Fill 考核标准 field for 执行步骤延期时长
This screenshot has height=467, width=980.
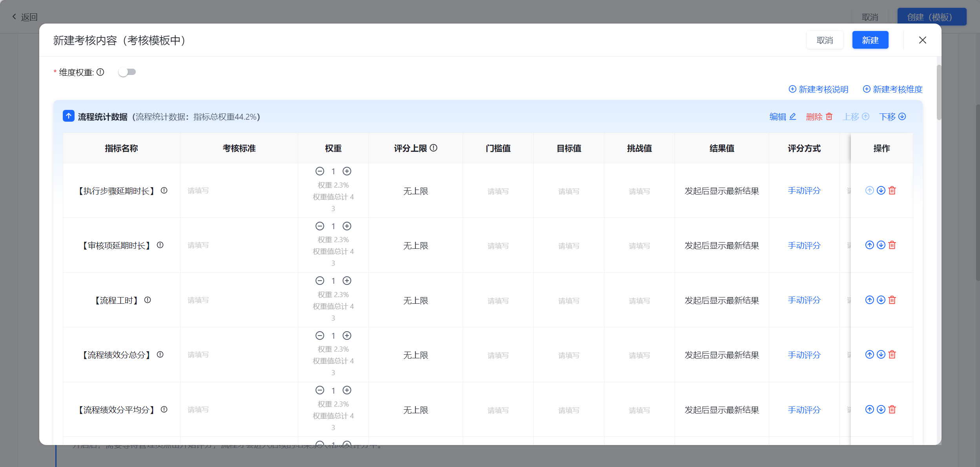click(x=239, y=191)
